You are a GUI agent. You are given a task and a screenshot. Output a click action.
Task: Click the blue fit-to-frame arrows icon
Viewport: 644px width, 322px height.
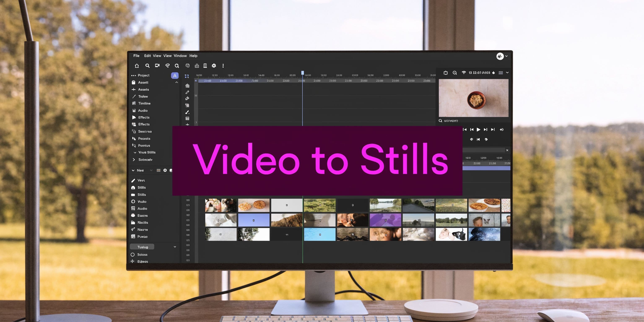click(187, 76)
